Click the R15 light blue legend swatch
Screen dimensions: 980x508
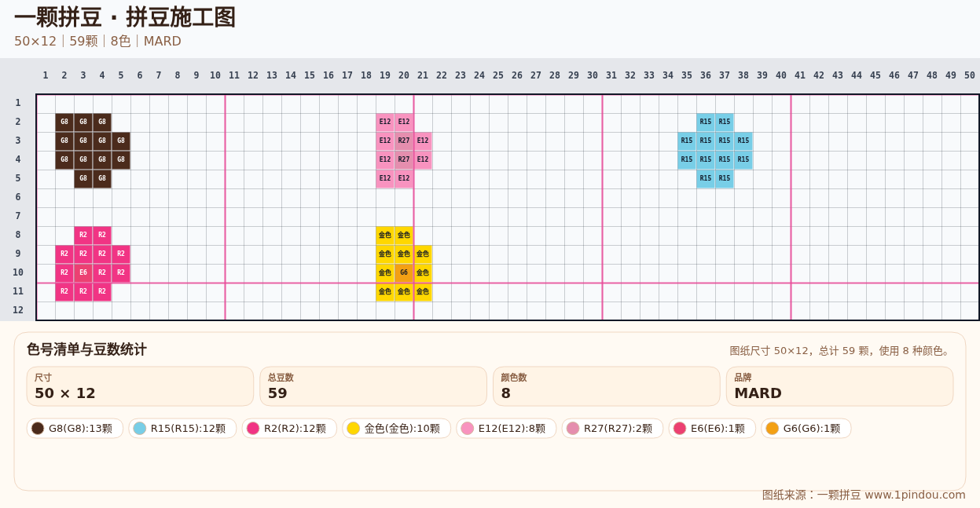(140, 429)
